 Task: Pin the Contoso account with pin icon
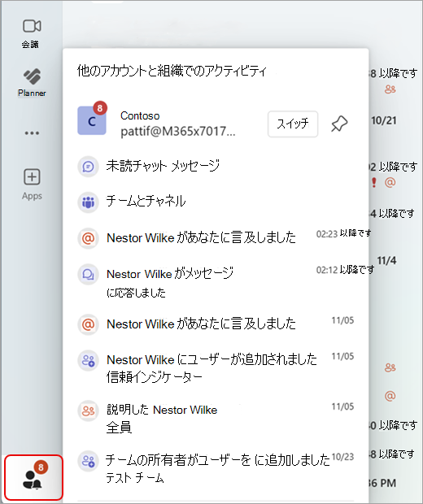click(339, 124)
